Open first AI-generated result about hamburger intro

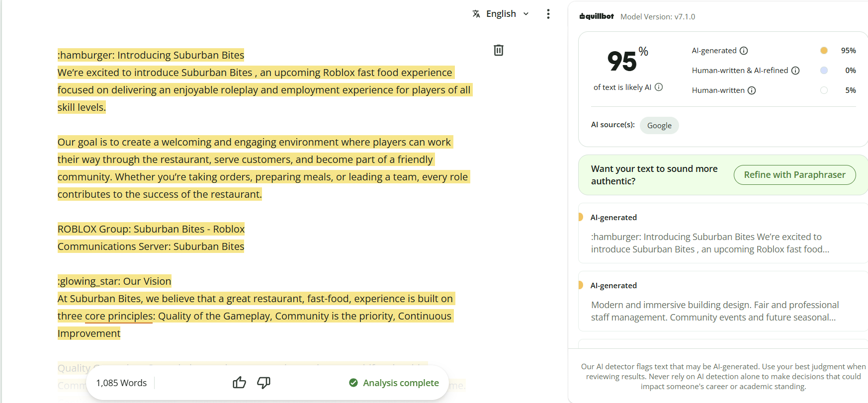coord(722,233)
